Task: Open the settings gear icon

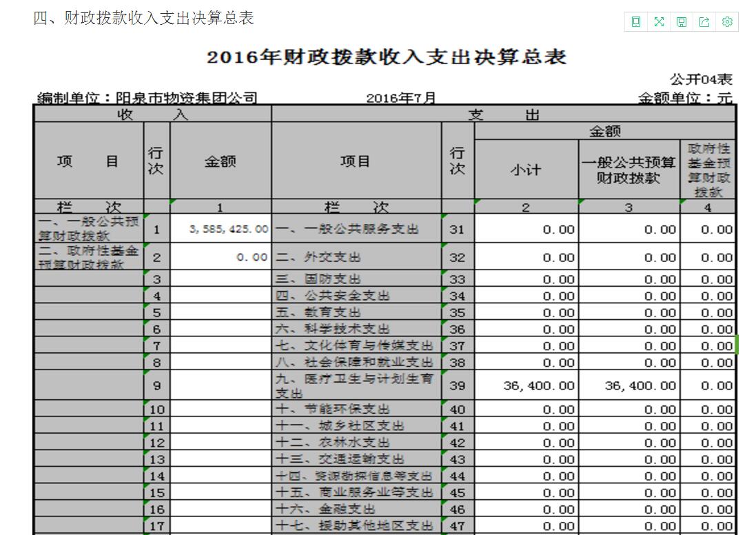Action: [727, 22]
